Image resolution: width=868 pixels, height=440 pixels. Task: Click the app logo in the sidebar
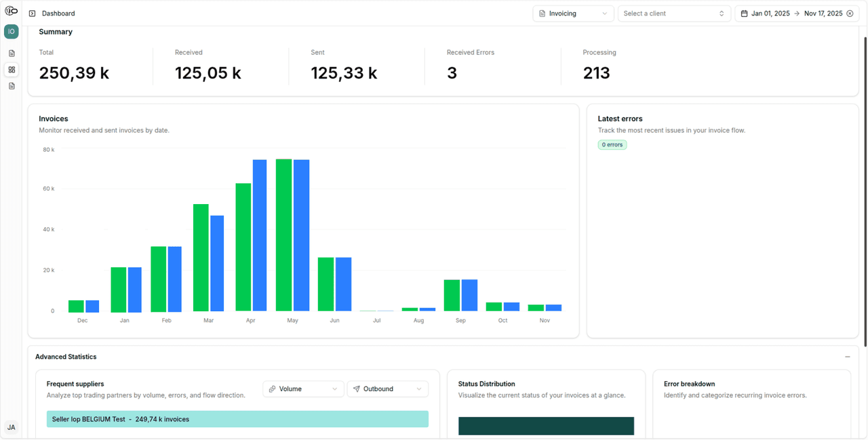(11, 11)
